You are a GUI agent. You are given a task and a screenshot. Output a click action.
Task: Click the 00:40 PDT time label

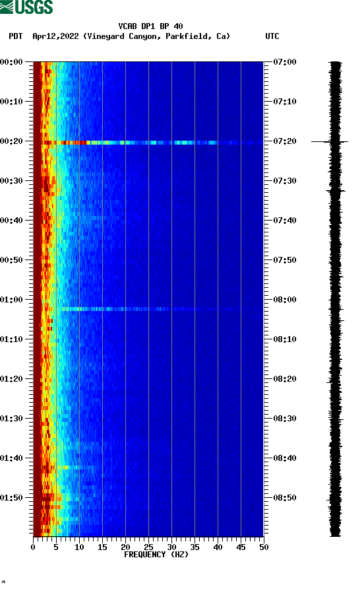[11, 221]
